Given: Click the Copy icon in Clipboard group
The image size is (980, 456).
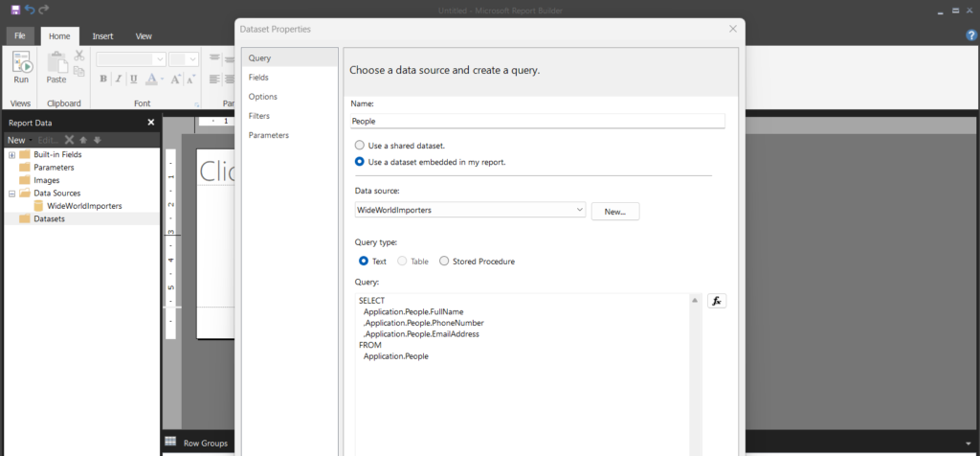Looking at the screenshot, I should [x=78, y=71].
